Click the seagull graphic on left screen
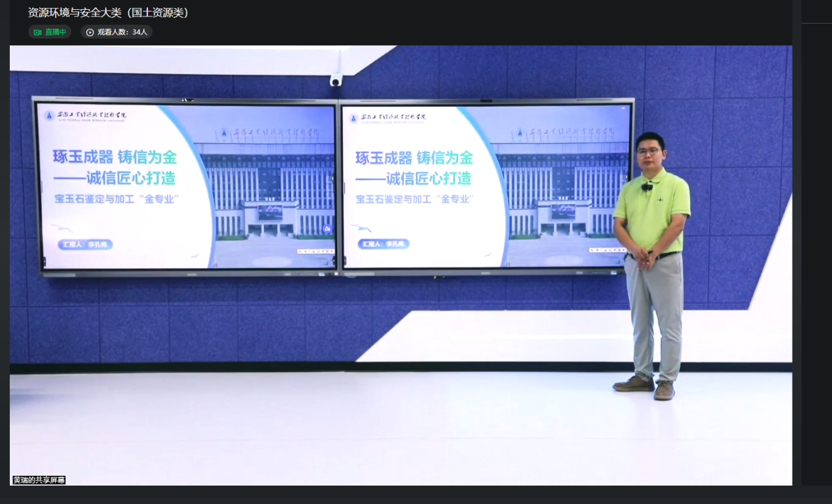832x504 pixels. tap(62, 229)
